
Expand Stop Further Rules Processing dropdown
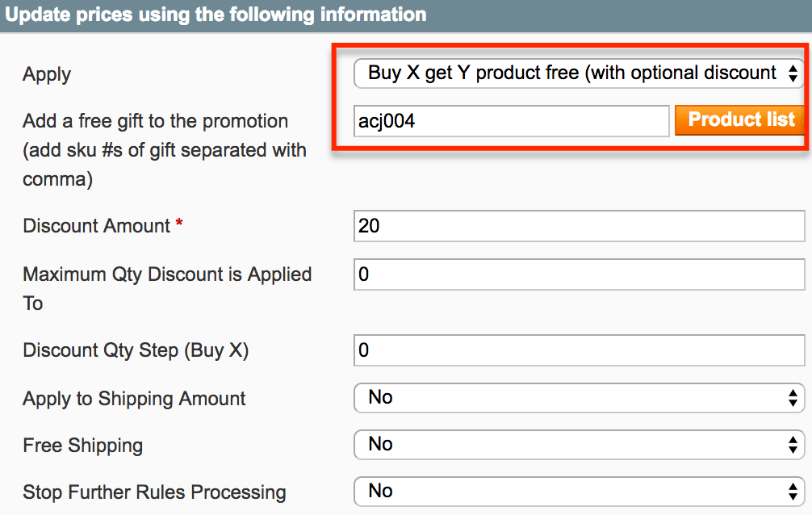coord(579,491)
